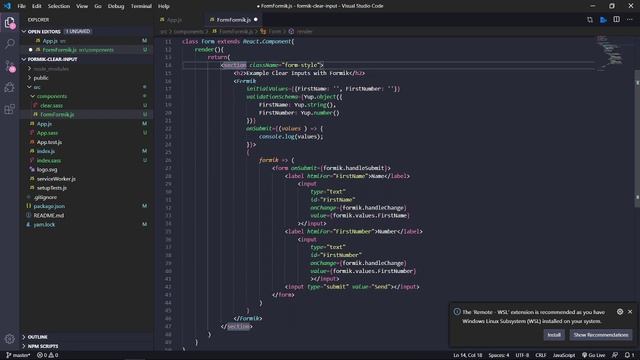Click Install in the WSL notification

[x=554, y=335]
